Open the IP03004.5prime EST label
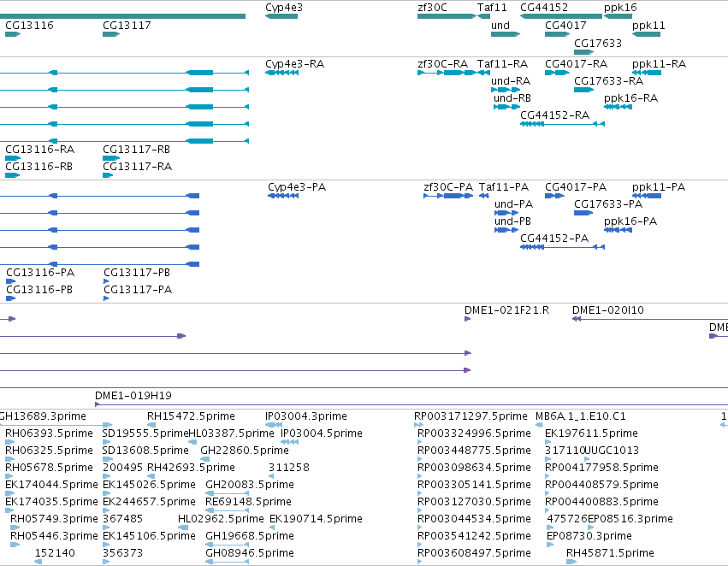This screenshot has height=566, width=728. [x=322, y=433]
